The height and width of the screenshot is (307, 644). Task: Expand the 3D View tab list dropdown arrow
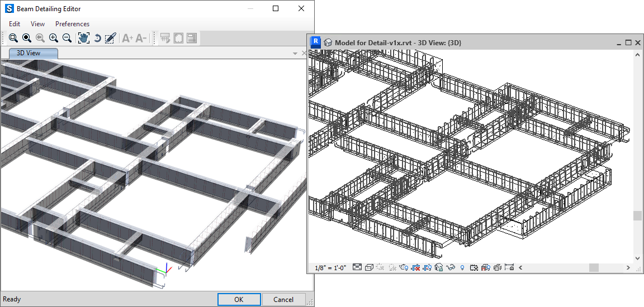(295, 54)
